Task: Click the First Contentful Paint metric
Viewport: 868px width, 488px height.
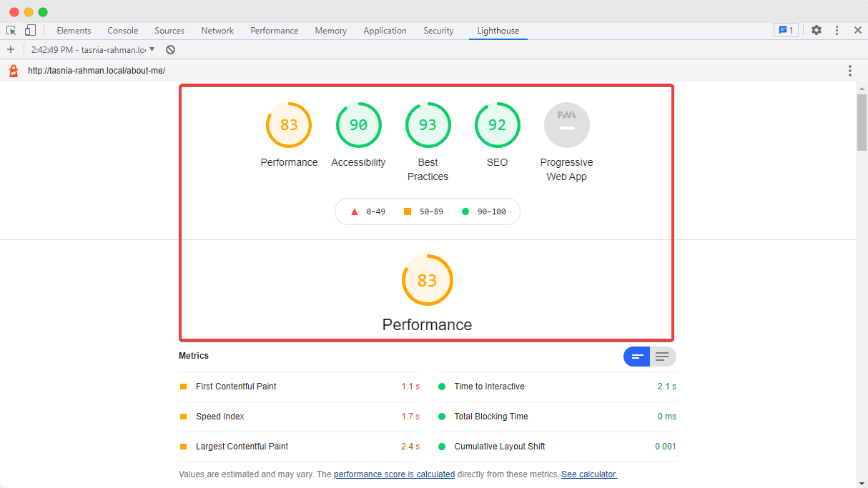Action: (x=299, y=387)
